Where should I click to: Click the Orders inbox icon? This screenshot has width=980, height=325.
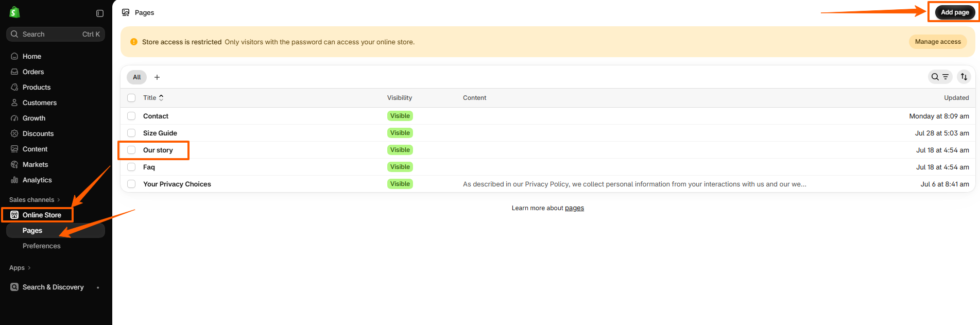pos(14,72)
